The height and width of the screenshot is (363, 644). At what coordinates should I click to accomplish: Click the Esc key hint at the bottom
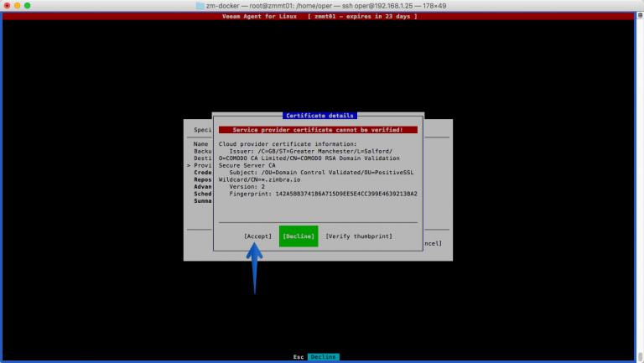coord(299,357)
